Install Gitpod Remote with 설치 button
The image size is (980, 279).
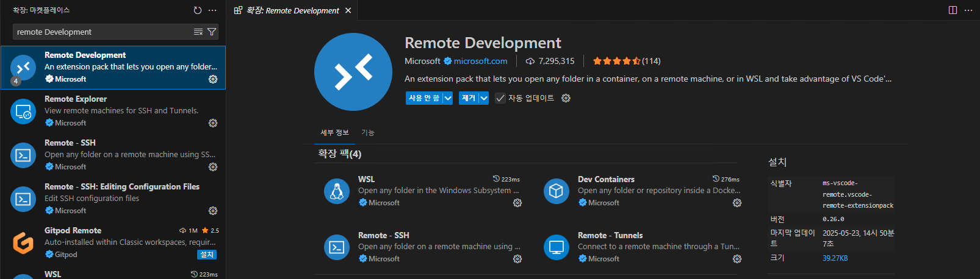point(207,255)
